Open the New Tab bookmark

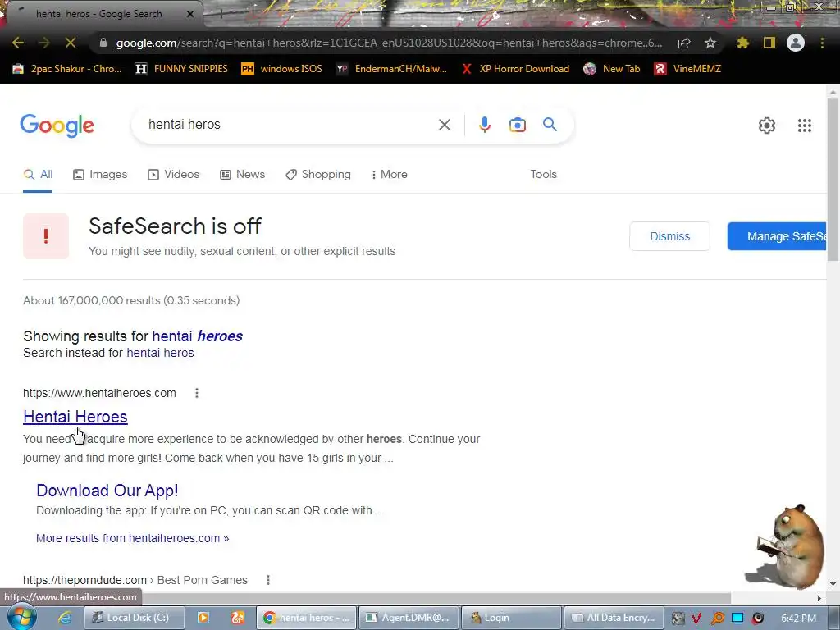612,69
